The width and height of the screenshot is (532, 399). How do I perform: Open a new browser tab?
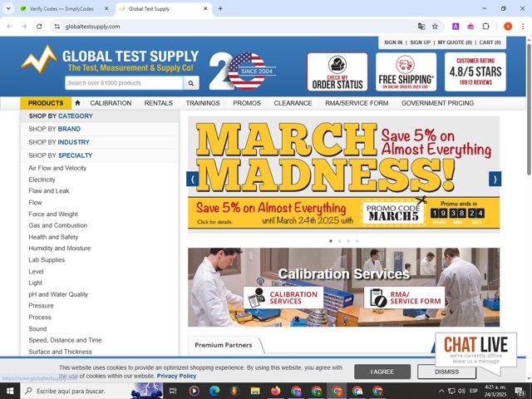(x=220, y=9)
